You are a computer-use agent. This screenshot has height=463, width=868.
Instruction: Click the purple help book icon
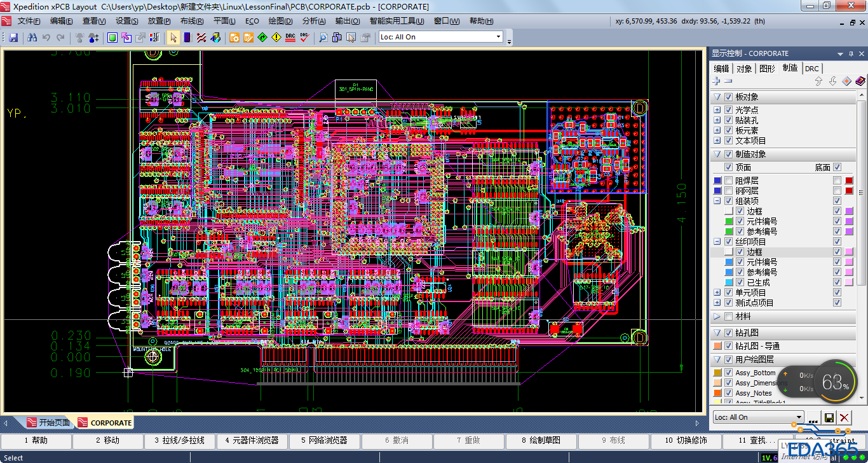pyautogui.click(x=860, y=81)
